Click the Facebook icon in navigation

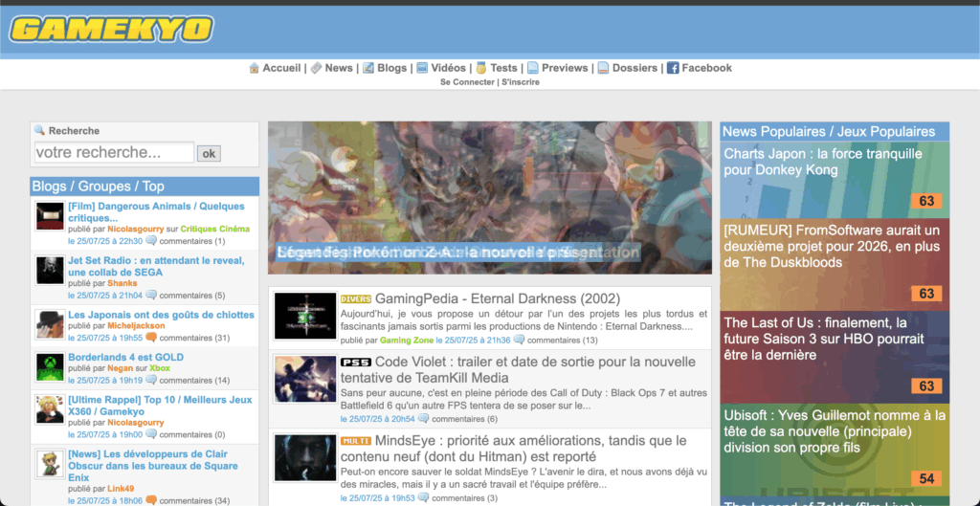point(673,68)
